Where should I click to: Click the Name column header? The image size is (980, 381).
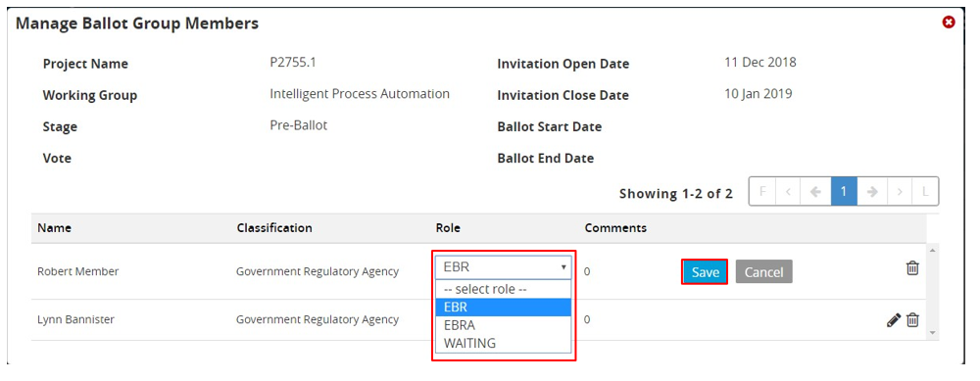point(54,228)
